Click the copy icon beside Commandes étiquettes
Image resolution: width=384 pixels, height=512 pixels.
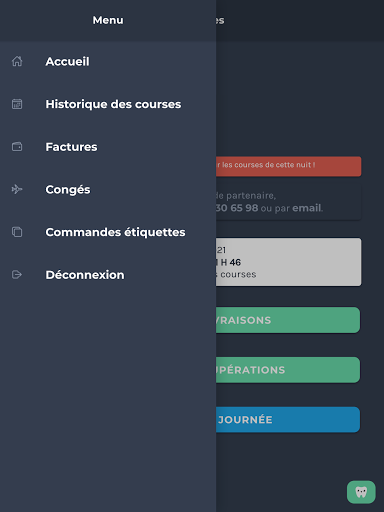(17, 232)
